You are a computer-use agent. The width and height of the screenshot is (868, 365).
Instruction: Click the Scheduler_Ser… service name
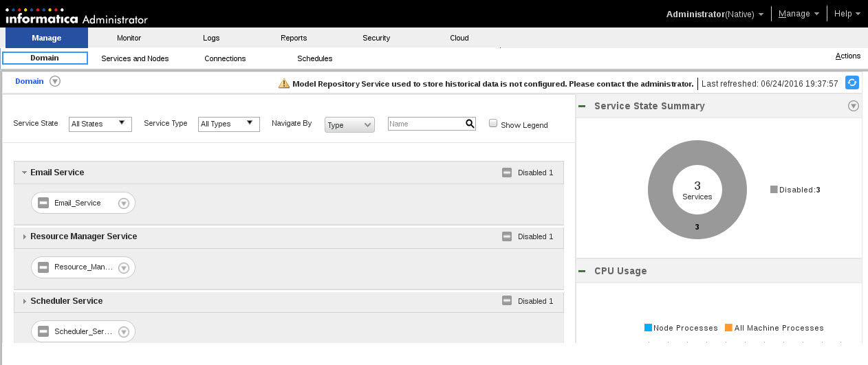tap(83, 331)
